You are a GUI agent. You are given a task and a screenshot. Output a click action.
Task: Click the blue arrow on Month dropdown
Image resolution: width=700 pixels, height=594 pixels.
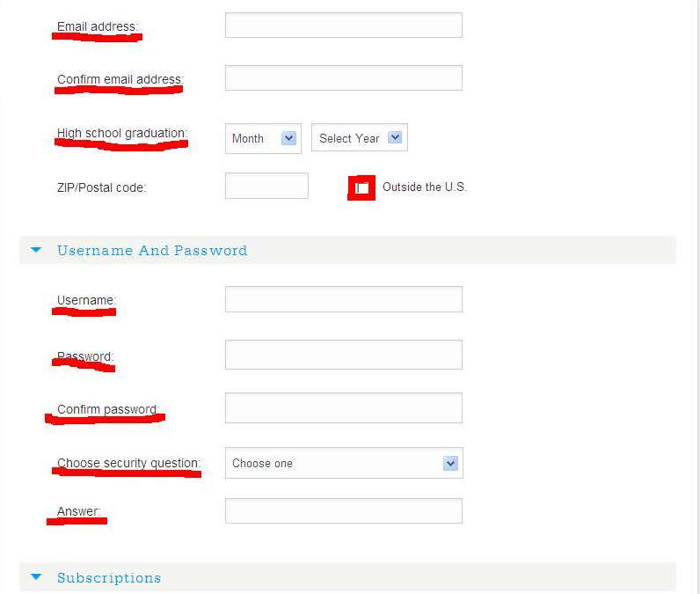288,138
